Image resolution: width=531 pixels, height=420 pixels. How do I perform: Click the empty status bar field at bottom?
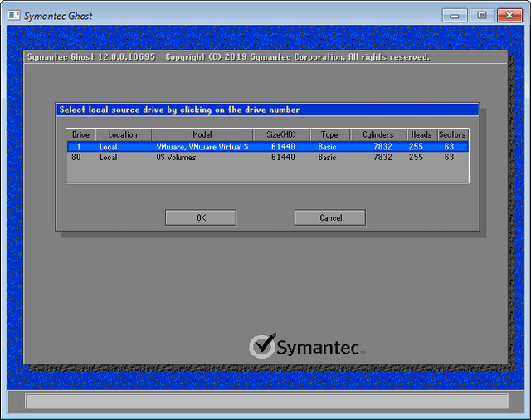[267, 402]
